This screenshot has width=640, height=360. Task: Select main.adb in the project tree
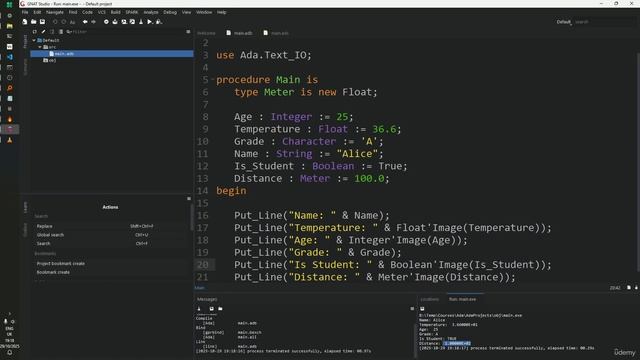pos(112,53)
